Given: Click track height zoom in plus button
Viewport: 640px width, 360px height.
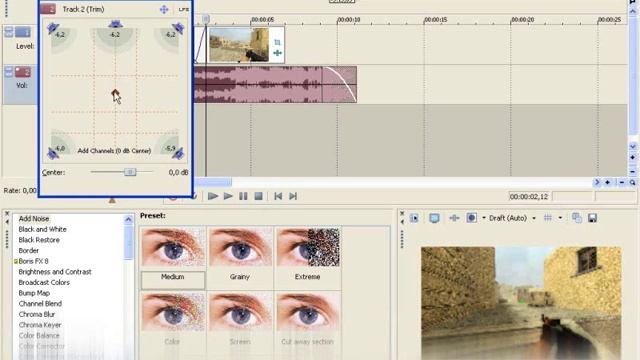Looking at the screenshot, I should [x=633, y=157].
